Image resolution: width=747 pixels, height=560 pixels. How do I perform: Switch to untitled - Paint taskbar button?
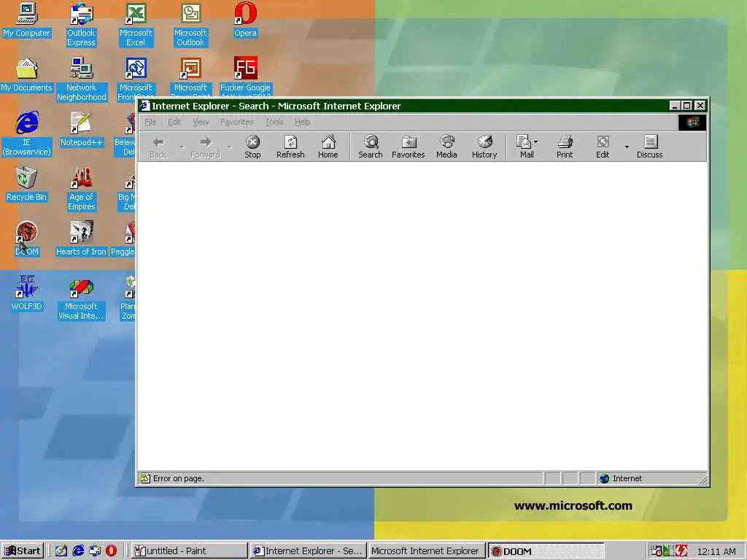(x=189, y=551)
